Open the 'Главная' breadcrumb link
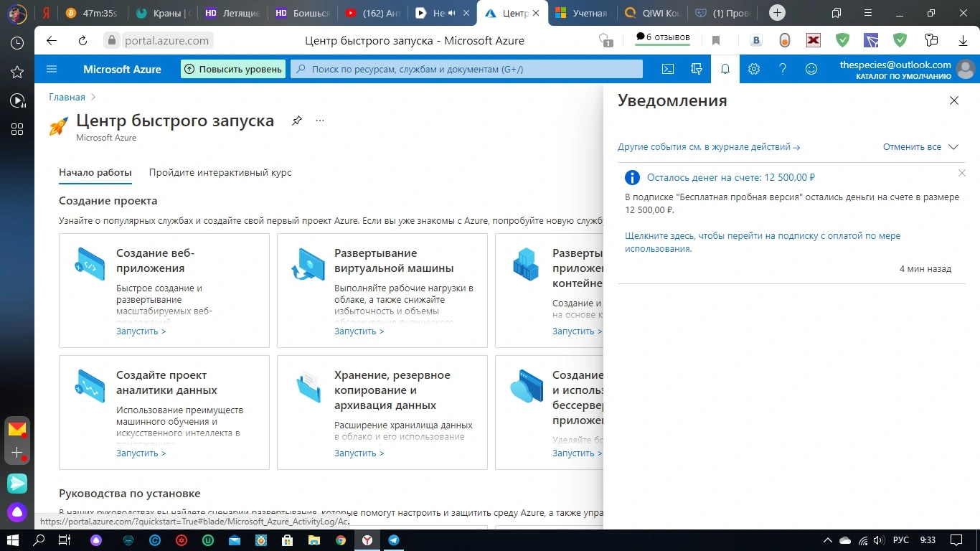980x551 pixels. [67, 97]
